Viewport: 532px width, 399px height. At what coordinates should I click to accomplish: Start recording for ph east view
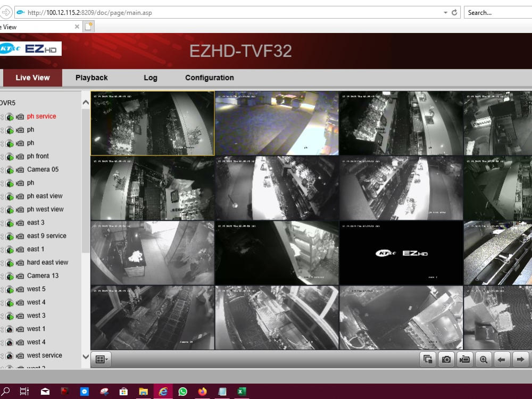[20, 196]
